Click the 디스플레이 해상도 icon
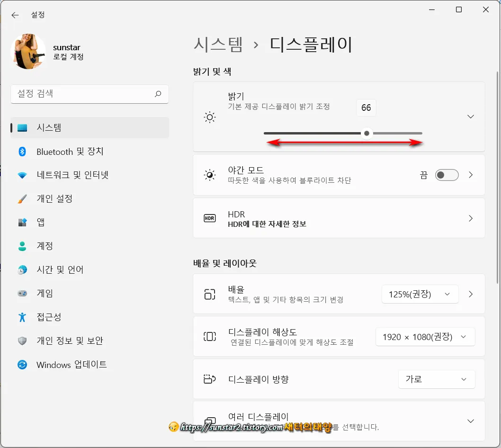The image size is (501, 448). coord(210,336)
